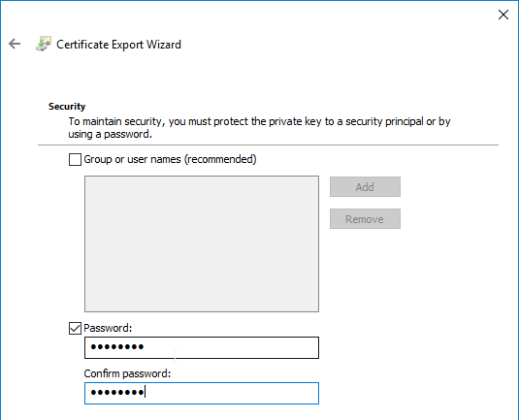Click inside the empty group or user names list
The image size is (519, 420).
pos(202,243)
